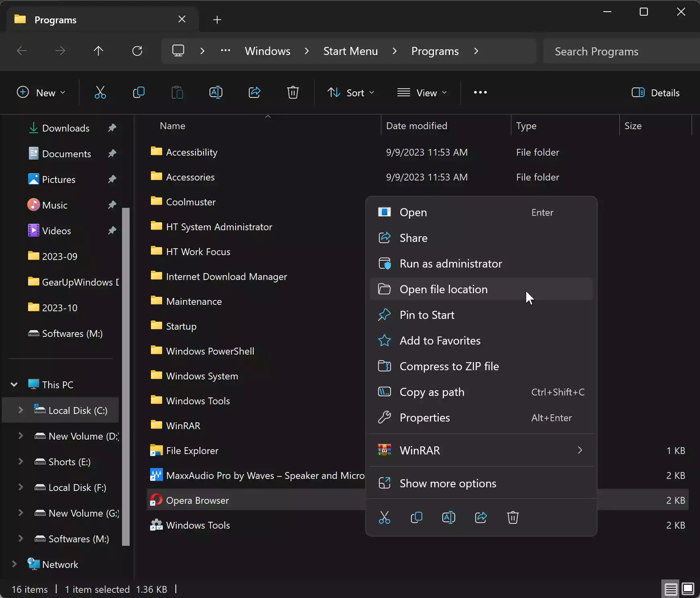Click the Cut icon in the context menu row
The image size is (700, 598).
click(x=384, y=517)
